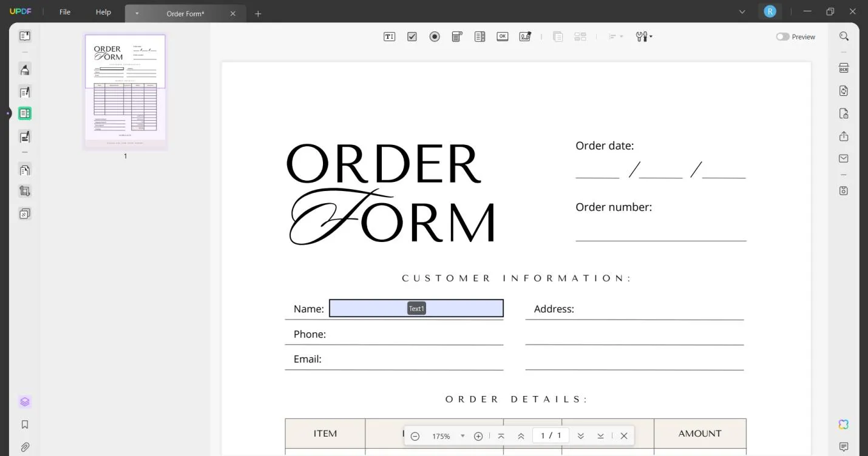The height and width of the screenshot is (456, 868).
Task: Open the attachments paperclip panel
Action: (x=25, y=447)
